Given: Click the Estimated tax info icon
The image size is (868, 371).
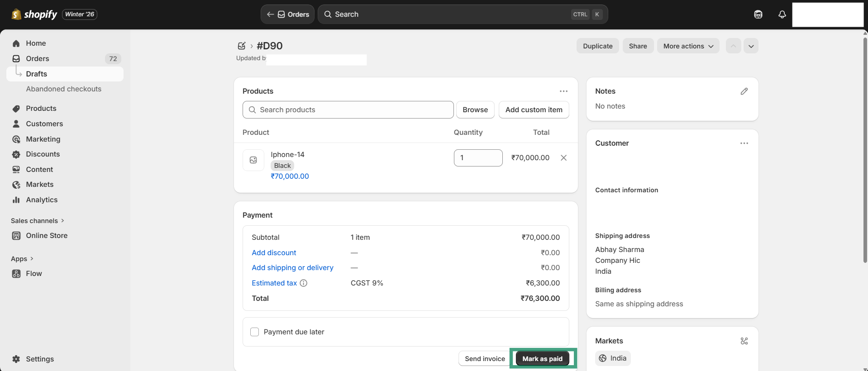Looking at the screenshot, I should (304, 283).
